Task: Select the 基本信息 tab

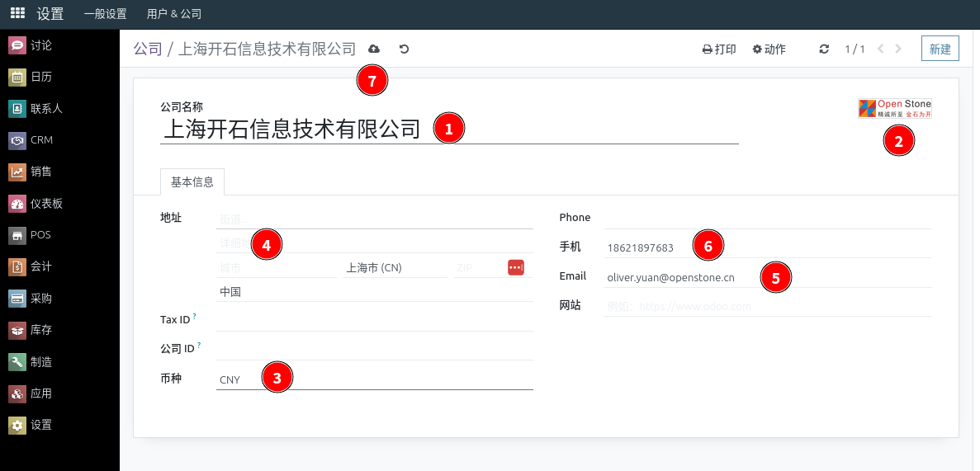Action: tap(192, 181)
